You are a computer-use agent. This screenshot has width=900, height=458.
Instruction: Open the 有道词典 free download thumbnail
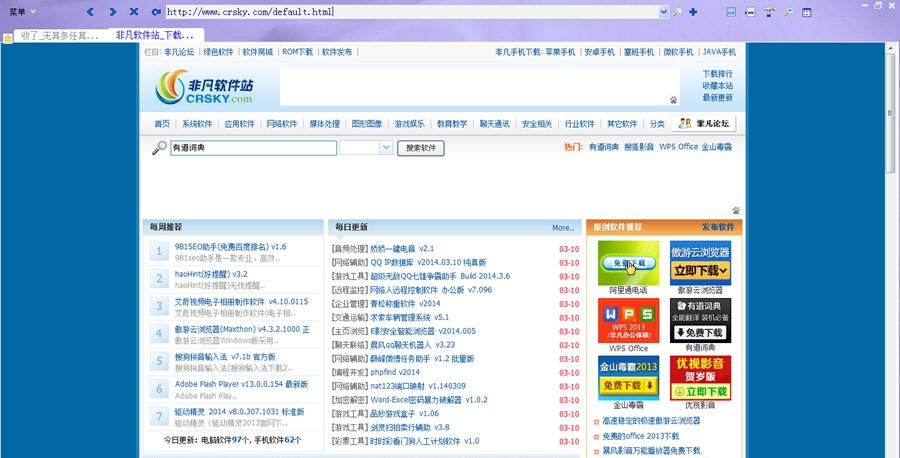click(700, 320)
